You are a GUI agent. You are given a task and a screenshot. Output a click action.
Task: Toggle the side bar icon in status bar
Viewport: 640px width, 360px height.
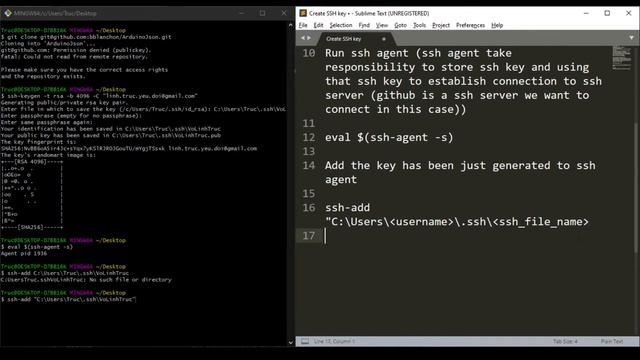[304, 341]
